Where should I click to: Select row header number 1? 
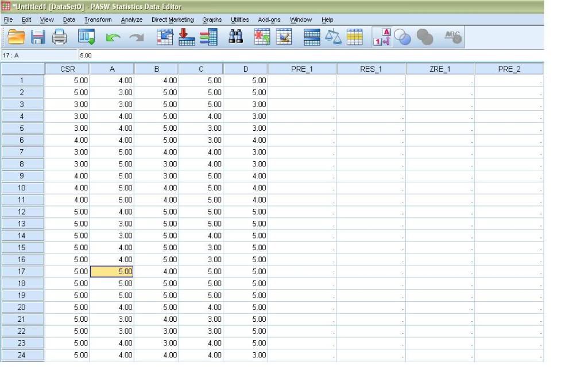22,80
